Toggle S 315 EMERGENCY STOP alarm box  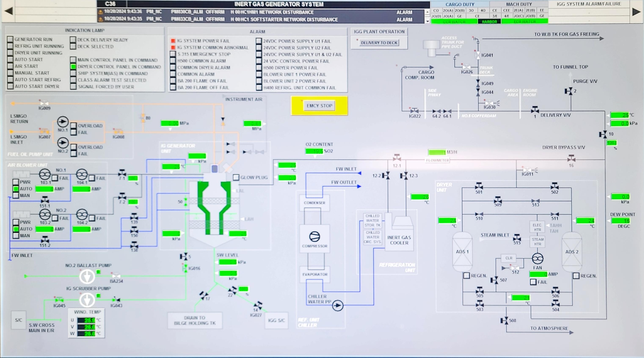173,54
